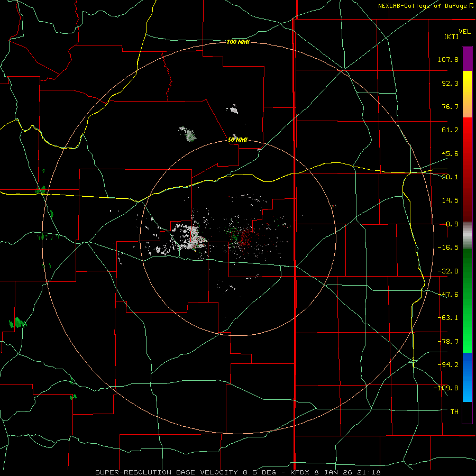Pick the green color bar segment
Screen dimensions: 476x476
(467, 300)
